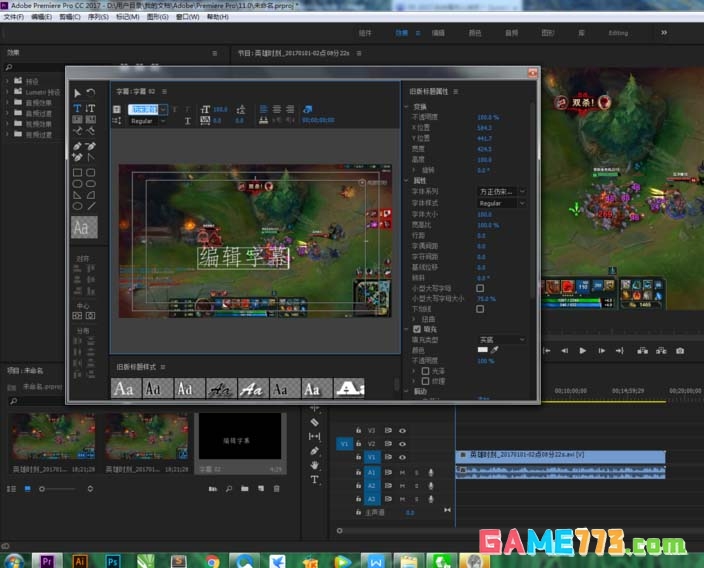Viewport: 704px width, 568px height.
Task: Switch to the Editing workspace tab
Action: pos(618,33)
